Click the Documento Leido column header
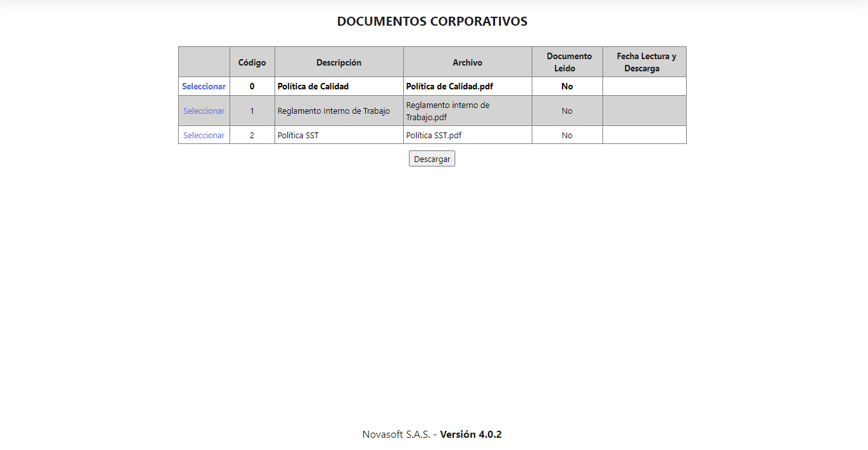Viewport: 868px width, 450px height. [567, 62]
